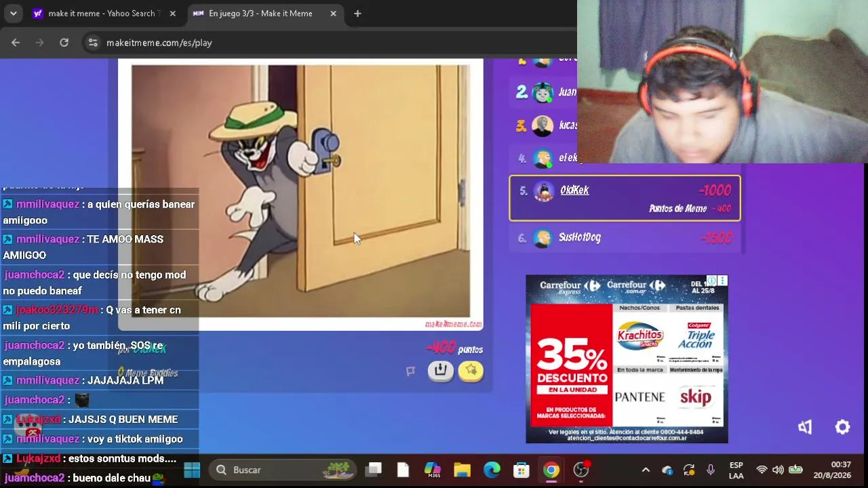Image resolution: width=868 pixels, height=488 pixels.
Task: Open the clock showing 00:37 20/8/2026
Action: 832,470
